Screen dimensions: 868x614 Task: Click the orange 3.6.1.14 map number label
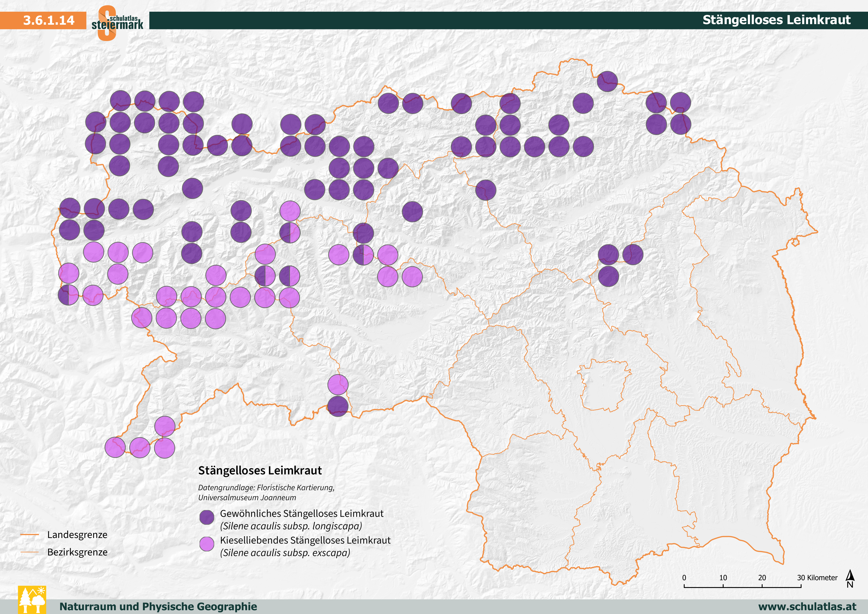click(48, 20)
